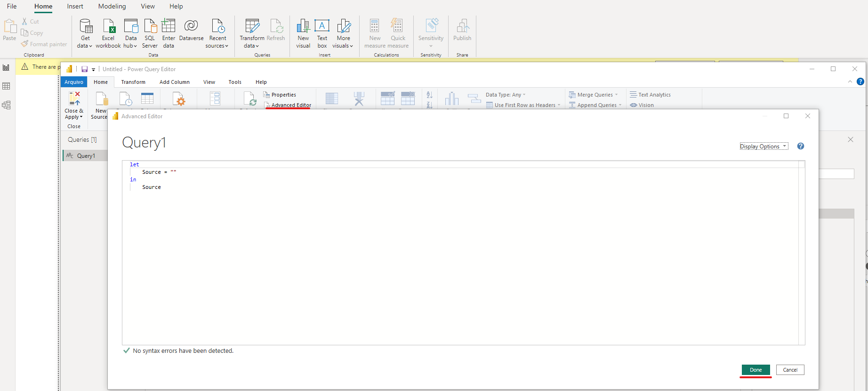Expand Display Options dropdown
Viewport: 868px width, 391px height.
tap(764, 147)
